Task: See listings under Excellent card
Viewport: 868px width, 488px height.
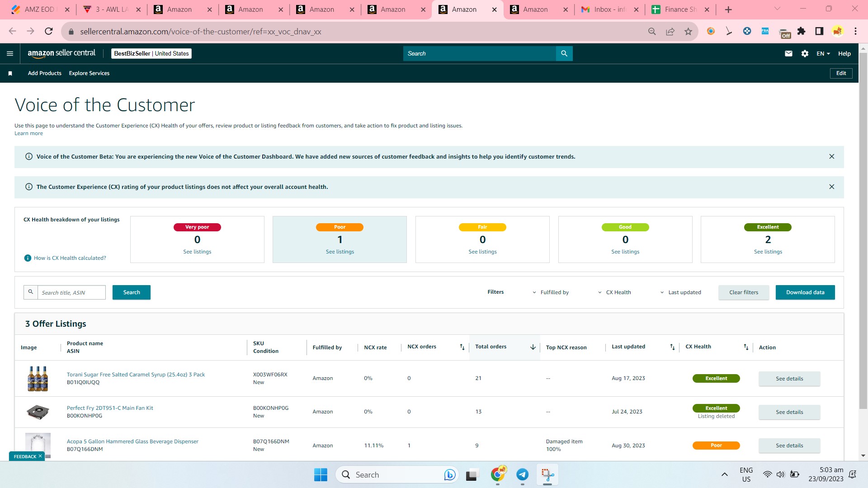Action: click(768, 252)
